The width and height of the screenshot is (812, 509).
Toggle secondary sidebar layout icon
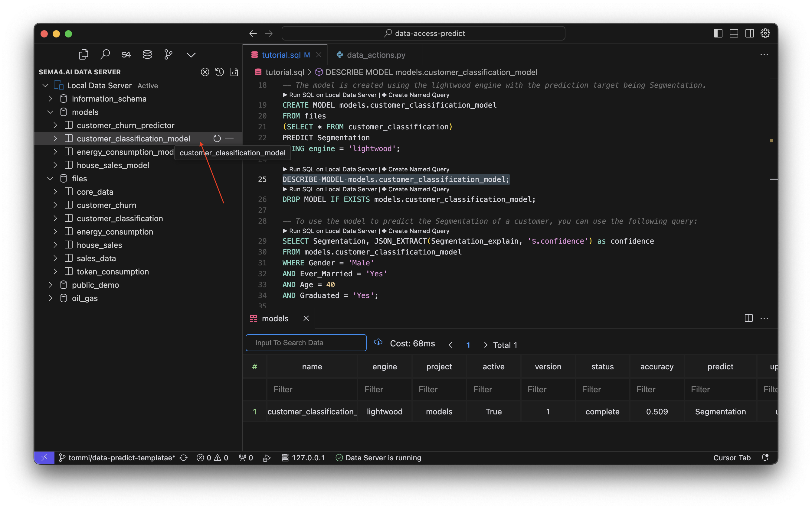[750, 33]
